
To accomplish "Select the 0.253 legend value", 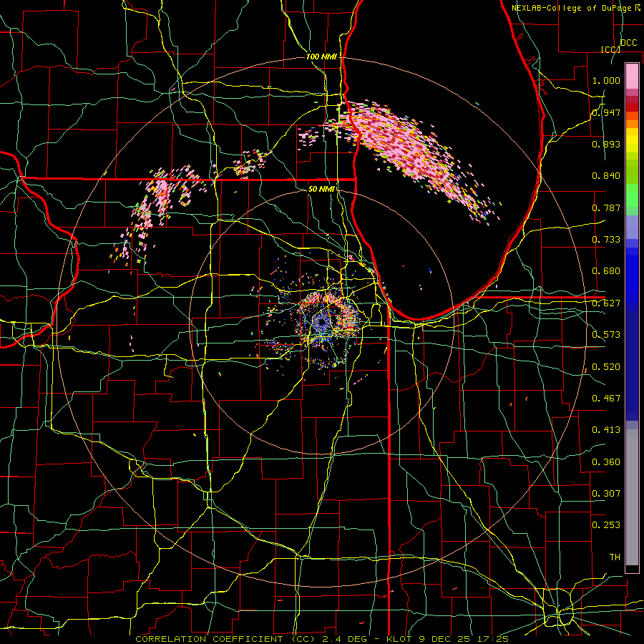I will [606, 525].
